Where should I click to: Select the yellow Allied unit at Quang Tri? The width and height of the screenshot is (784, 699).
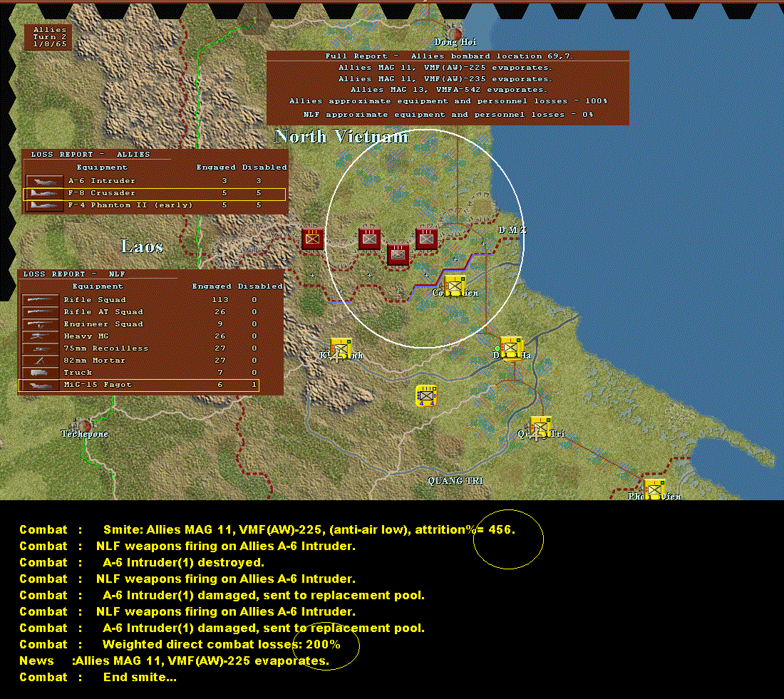[540, 428]
